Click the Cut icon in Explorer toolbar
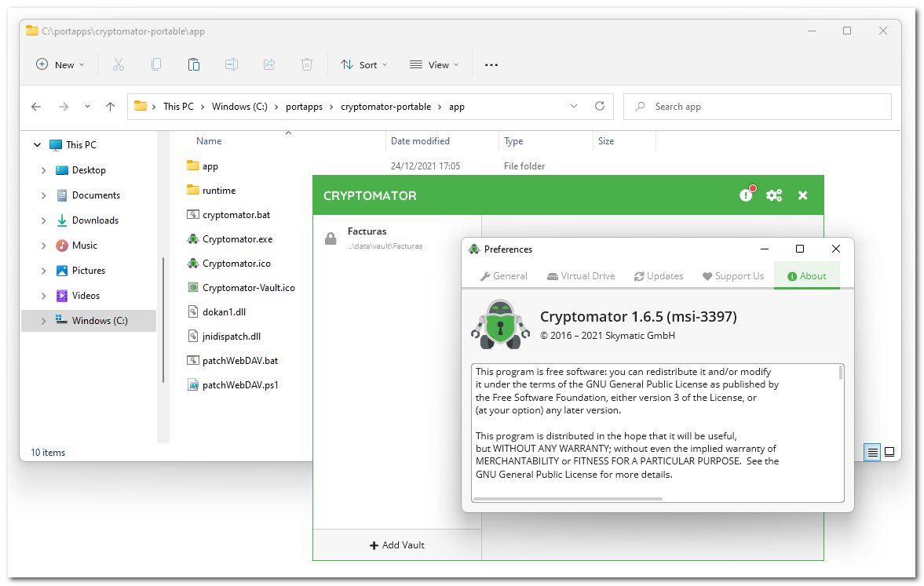The width and height of the screenshot is (924, 586). coord(119,65)
